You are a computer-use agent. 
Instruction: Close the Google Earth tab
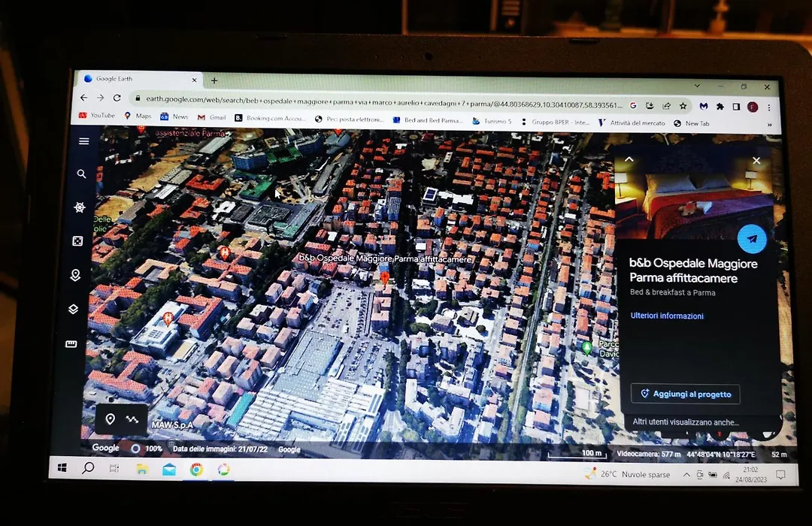194,80
